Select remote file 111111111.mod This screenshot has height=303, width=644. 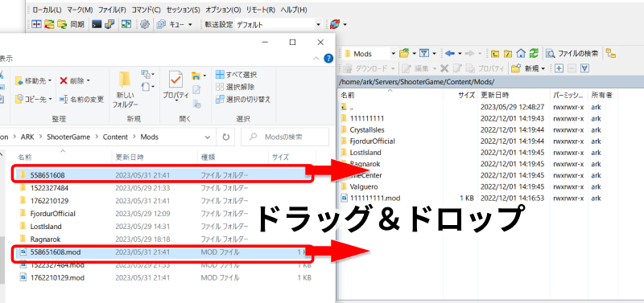pos(375,198)
